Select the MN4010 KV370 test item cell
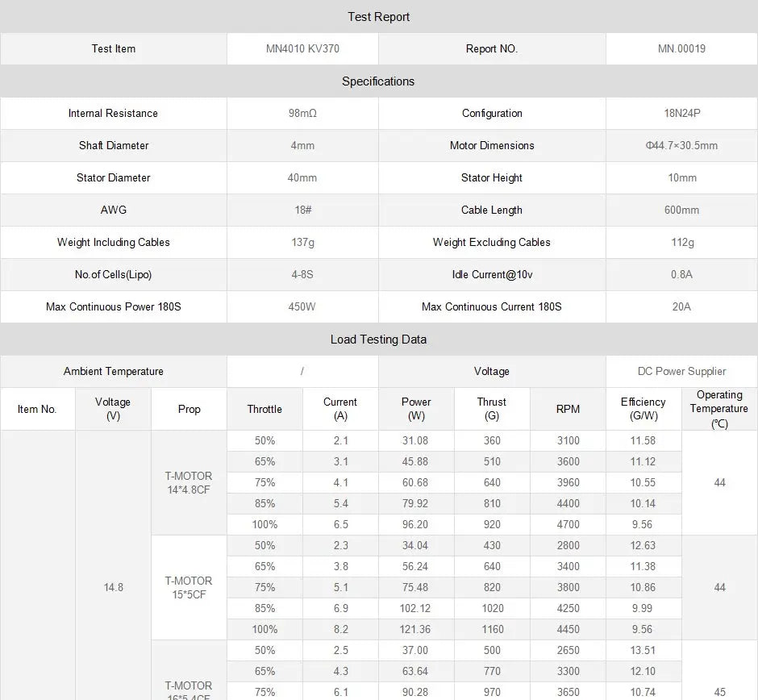Screen dimensions: 758x700 302,48
